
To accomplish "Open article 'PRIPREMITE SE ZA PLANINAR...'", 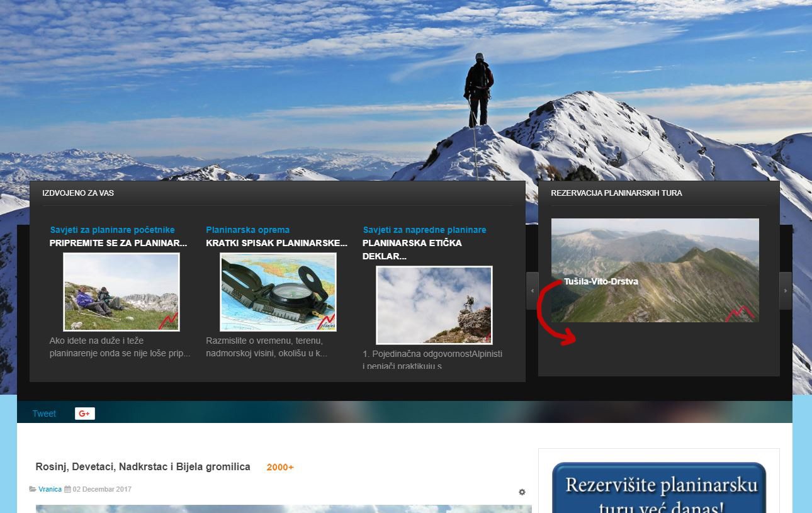I will click(118, 243).
